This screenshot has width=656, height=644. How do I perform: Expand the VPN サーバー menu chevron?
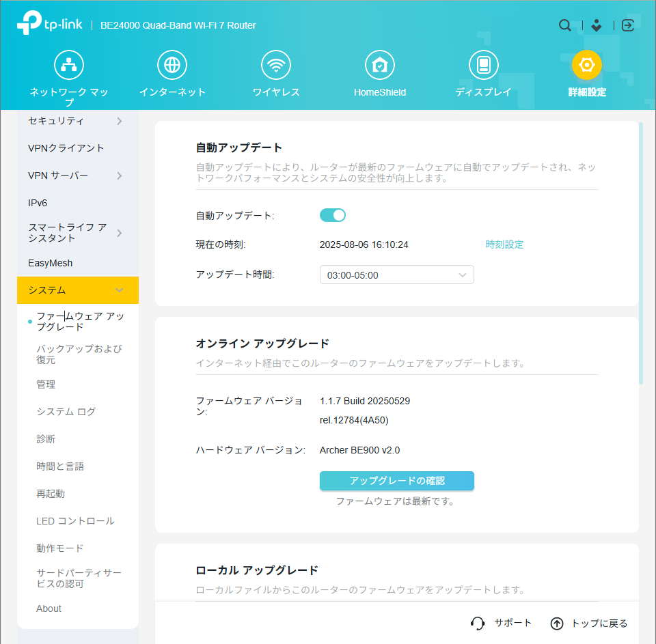click(119, 176)
